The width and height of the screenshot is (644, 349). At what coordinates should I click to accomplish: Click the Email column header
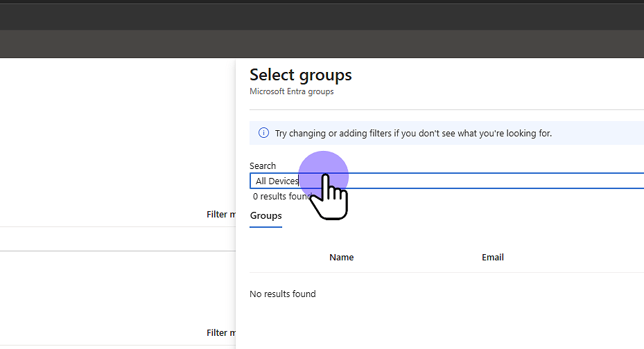(x=492, y=257)
